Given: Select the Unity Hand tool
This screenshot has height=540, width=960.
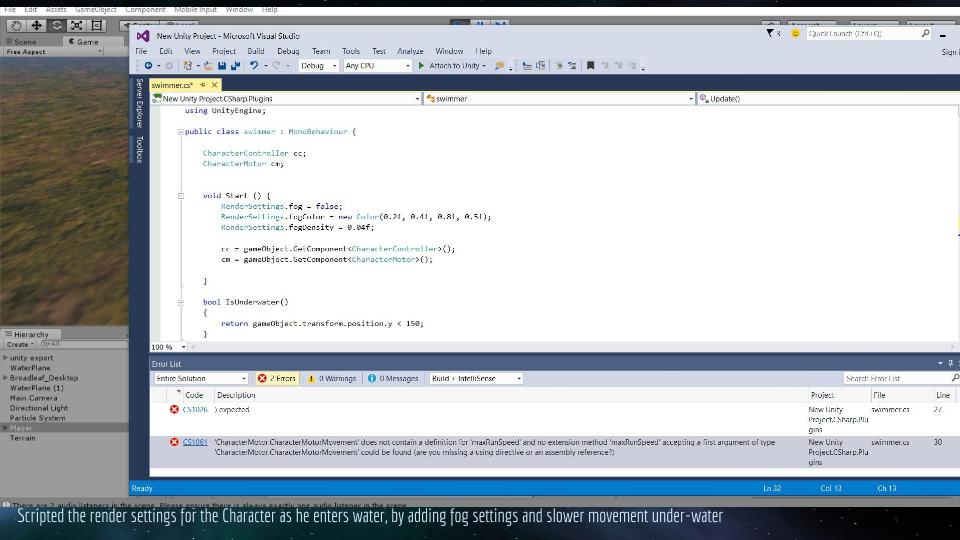Looking at the screenshot, I should [x=15, y=25].
